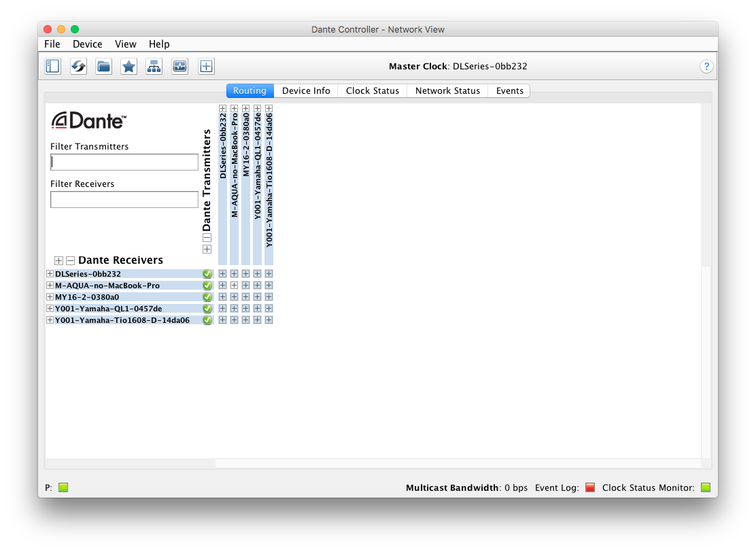Click Multicast Bandwidth 0 bps status text
Image resolution: width=756 pixels, height=552 pixels.
click(466, 487)
